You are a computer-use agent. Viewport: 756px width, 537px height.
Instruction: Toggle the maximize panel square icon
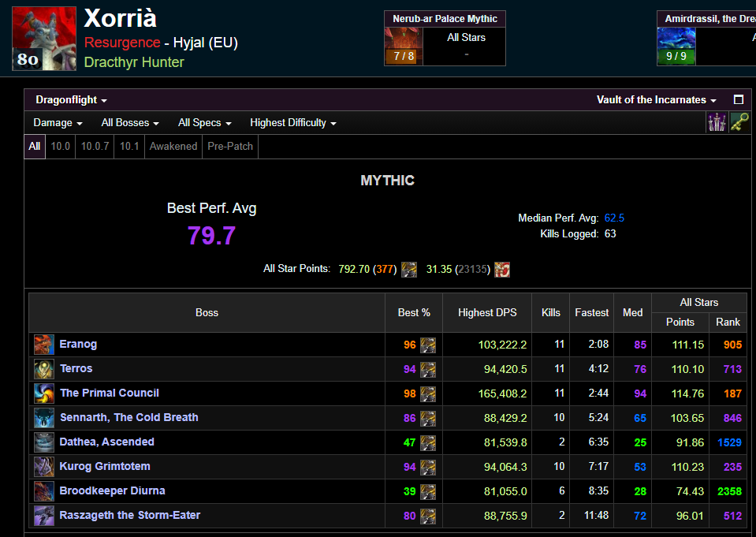(x=738, y=99)
